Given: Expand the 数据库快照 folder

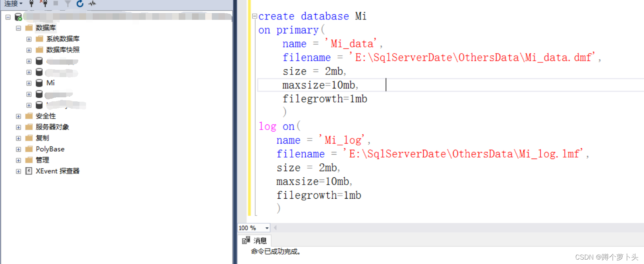Looking at the screenshot, I should [29, 50].
